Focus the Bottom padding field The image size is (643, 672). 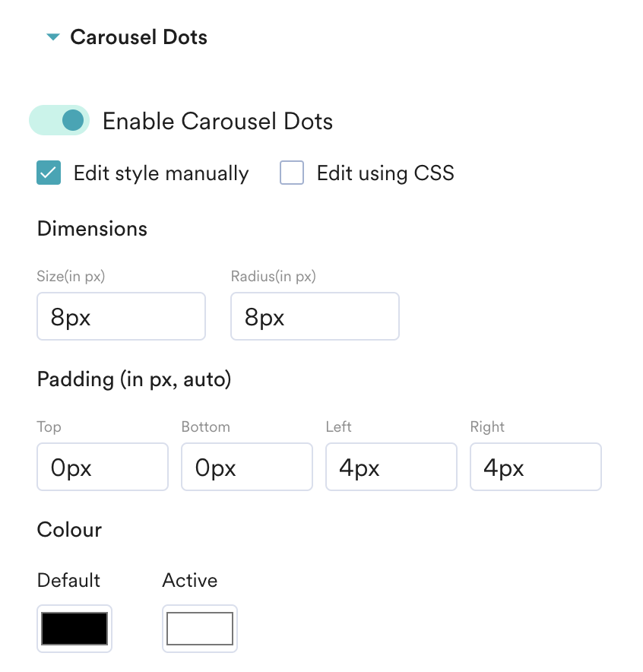tap(247, 468)
